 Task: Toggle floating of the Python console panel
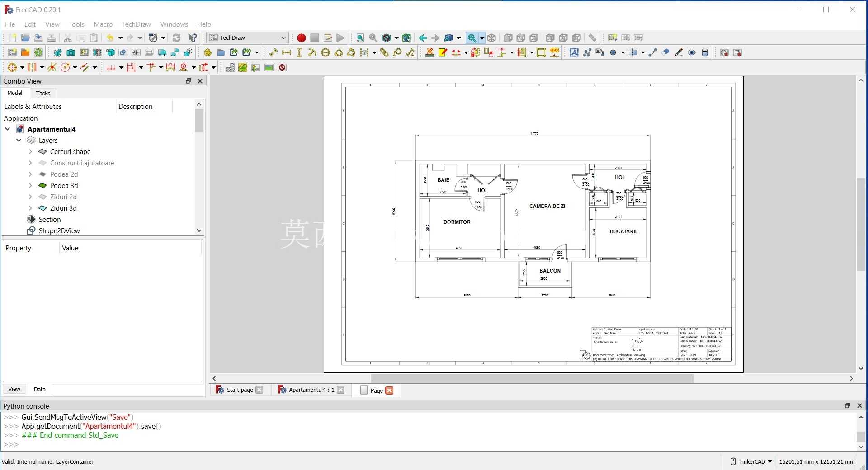[x=848, y=405]
